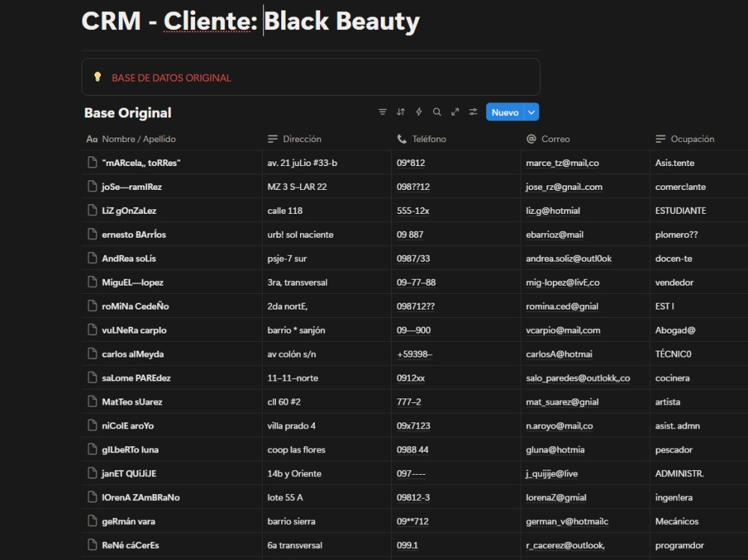Click the page icon for "mARcela,, toRRes" row
This screenshot has width=748, height=560.
93,163
